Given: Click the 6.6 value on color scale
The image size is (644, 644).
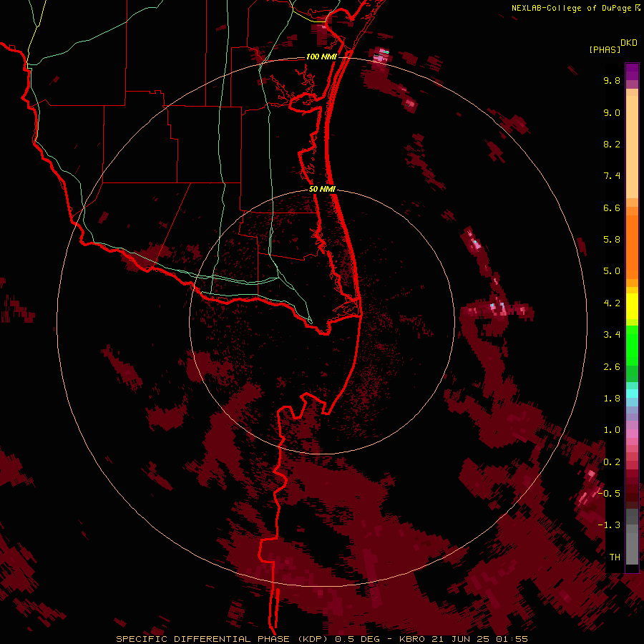Looking at the screenshot, I should [x=612, y=208].
